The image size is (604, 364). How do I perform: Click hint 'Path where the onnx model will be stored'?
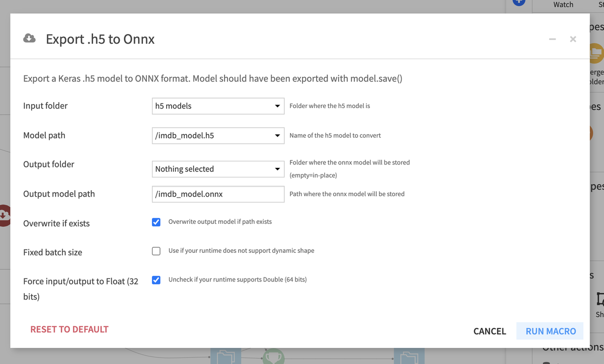point(347,194)
